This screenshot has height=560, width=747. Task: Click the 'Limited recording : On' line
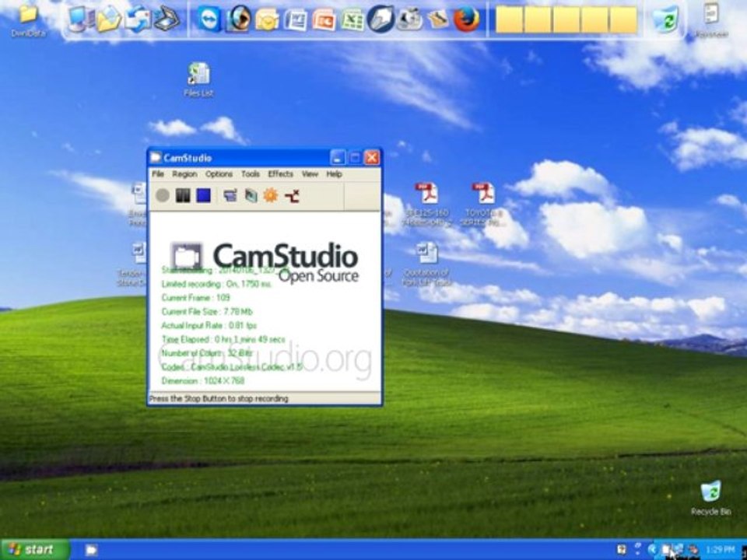coord(217,284)
